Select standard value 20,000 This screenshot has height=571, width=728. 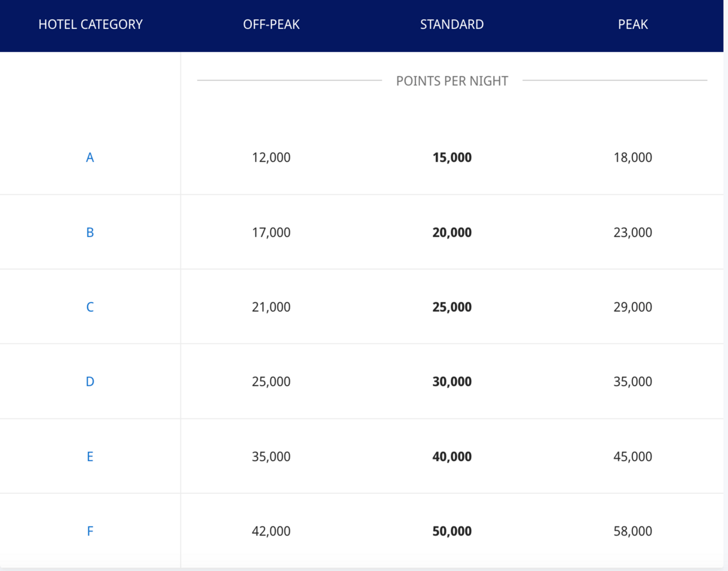coord(452,232)
